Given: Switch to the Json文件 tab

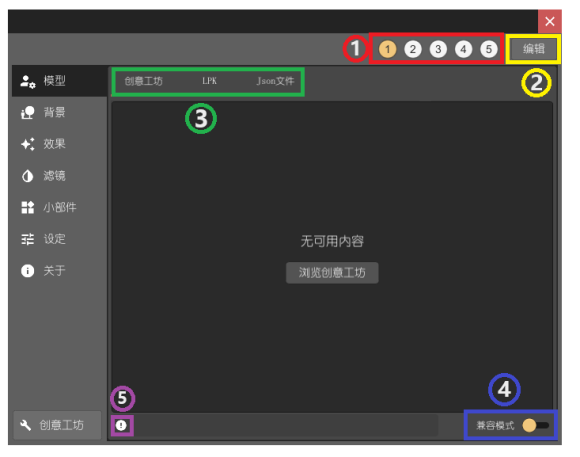Looking at the screenshot, I should (276, 81).
